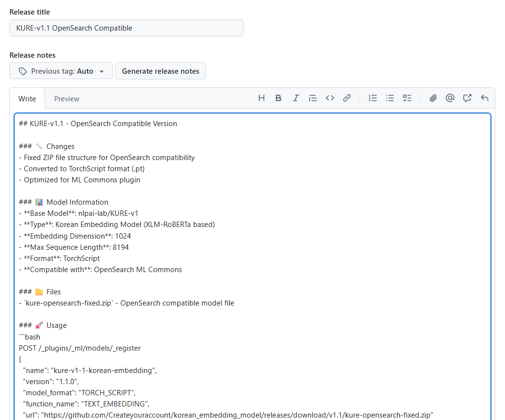The width and height of the screenshot is (505, 420).
Task: Insert heading with the H toolbar icon
Action: [x=262, y=98]
